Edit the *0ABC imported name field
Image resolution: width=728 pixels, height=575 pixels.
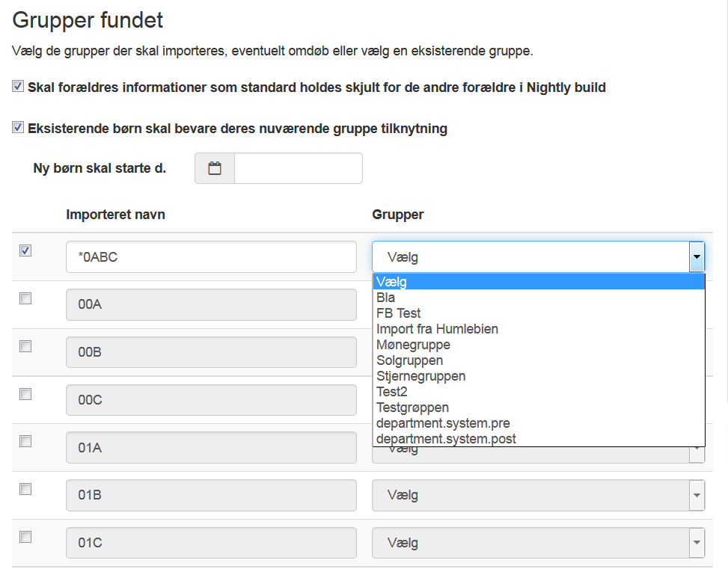(211, 256)
